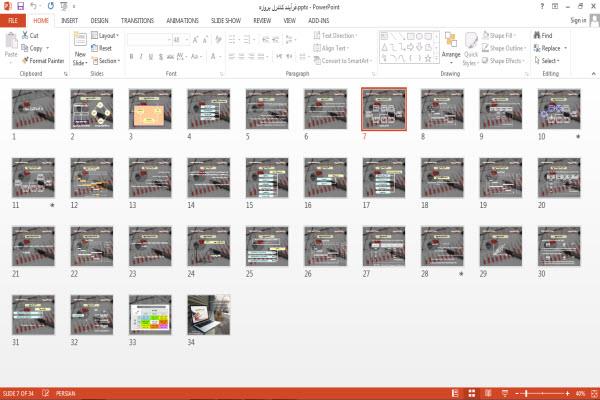Viewport: 600px width, 400px height.
Task: Click the user account picture
Action: (x=595, y=20)
